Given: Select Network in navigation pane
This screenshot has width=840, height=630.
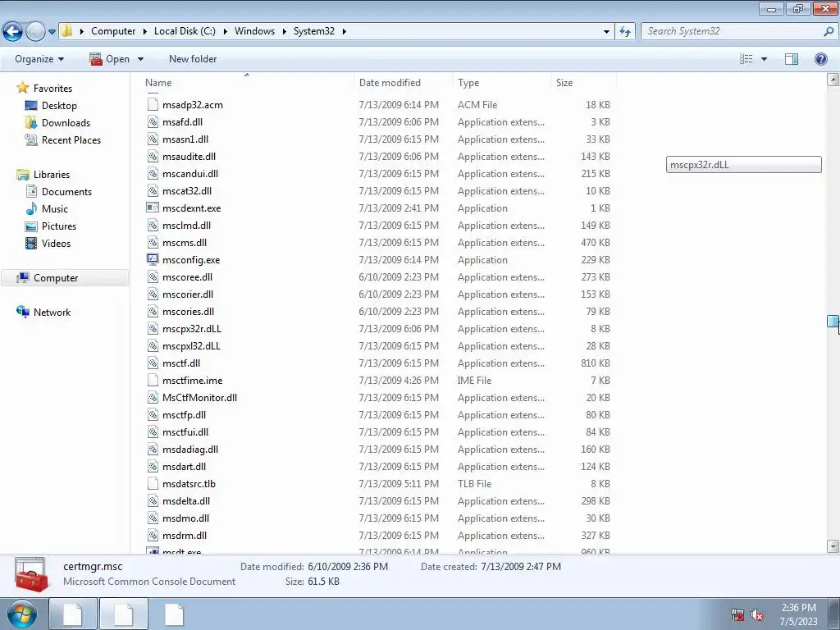Looking at the screenshot, I should point(52,313).
